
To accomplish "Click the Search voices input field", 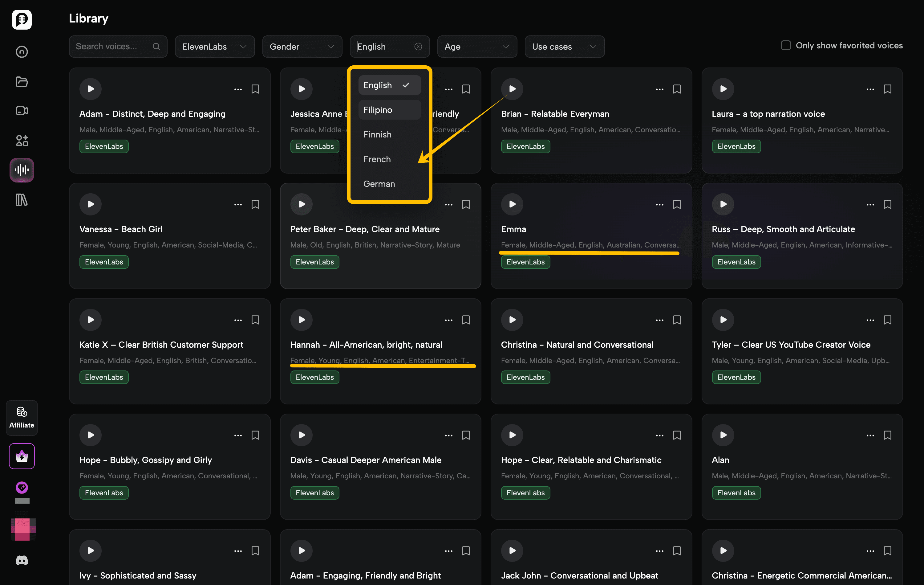I will point(118,47).
